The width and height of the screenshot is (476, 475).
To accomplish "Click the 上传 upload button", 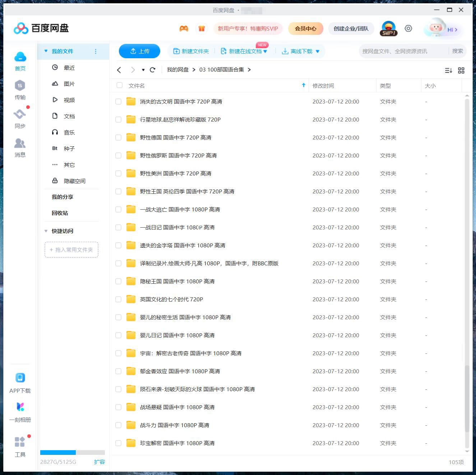I will coord(139,51).
